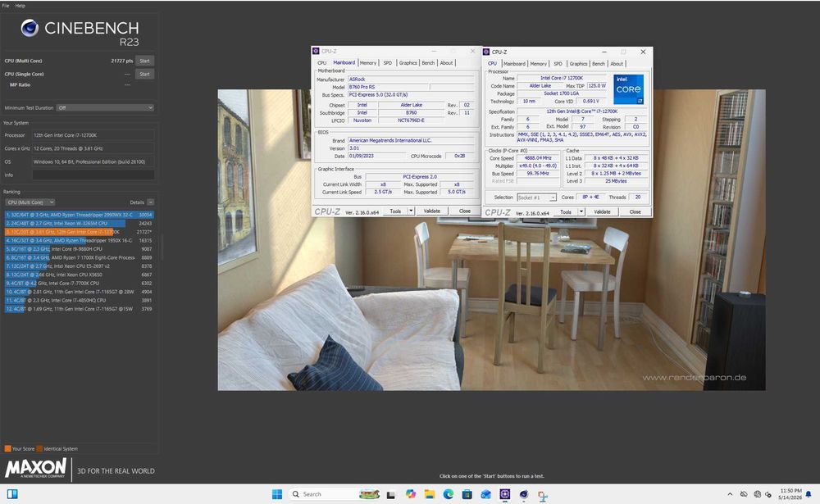Viewport: 820px width, 504px height.
Task: Click the CPU-Z title icon in the Mainboard window
Action: (x=316, y=52)
